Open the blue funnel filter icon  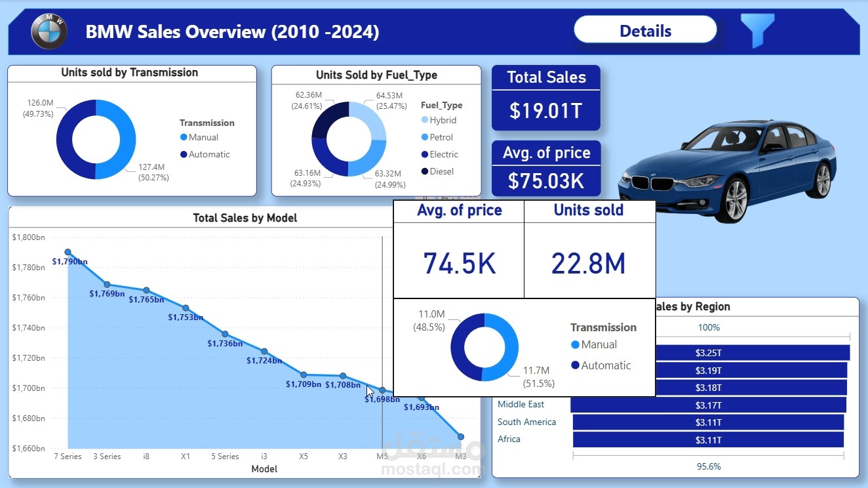click(x=757, y=30)
